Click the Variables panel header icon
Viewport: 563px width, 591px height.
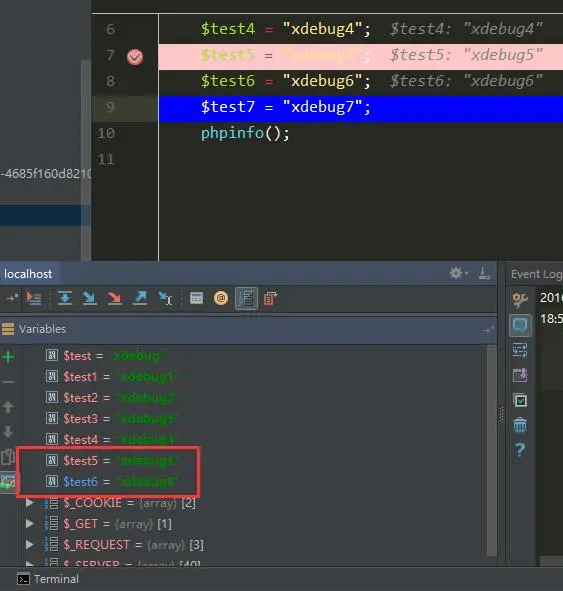click(8, 329)
